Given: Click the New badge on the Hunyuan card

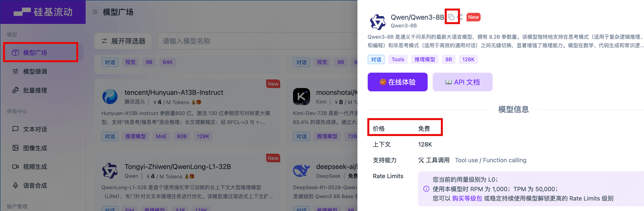Looking at the screenshot, I should point(273,84).
